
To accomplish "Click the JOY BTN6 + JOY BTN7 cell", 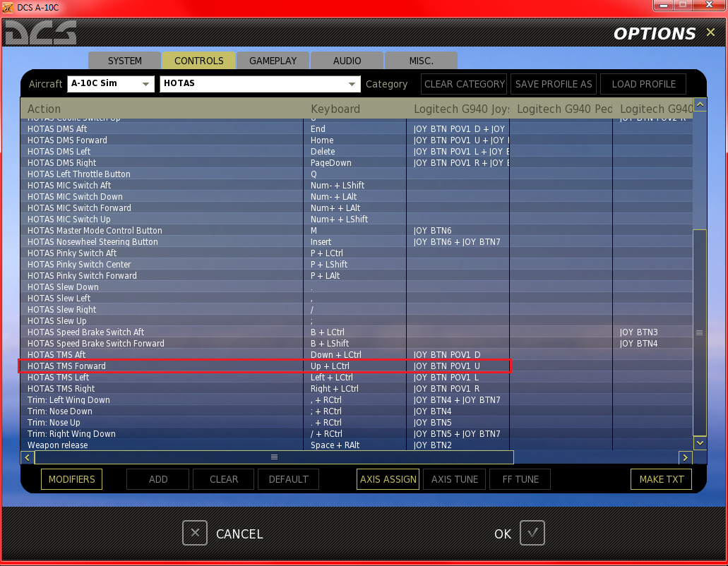I will [457, 241].
